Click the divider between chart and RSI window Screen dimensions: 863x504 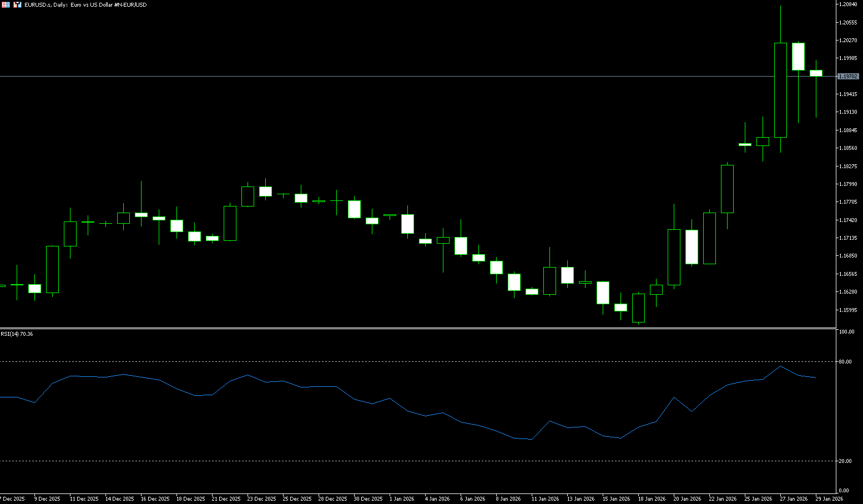tap(416, 328)
